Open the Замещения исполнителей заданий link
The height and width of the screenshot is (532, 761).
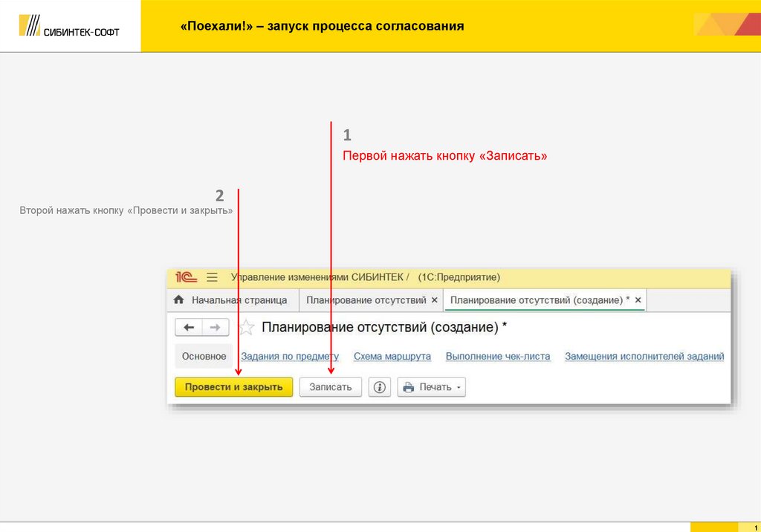tap(644, 357)
